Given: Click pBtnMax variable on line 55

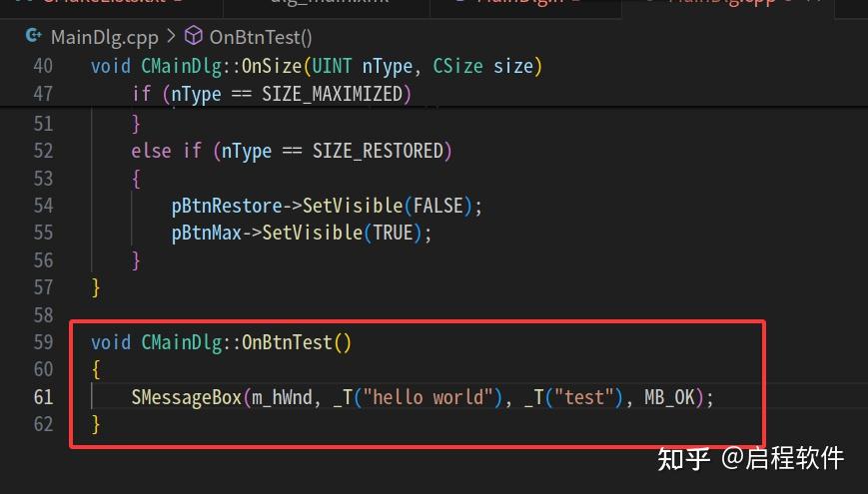Looking at the screenshot, I should tap(207, 233).
